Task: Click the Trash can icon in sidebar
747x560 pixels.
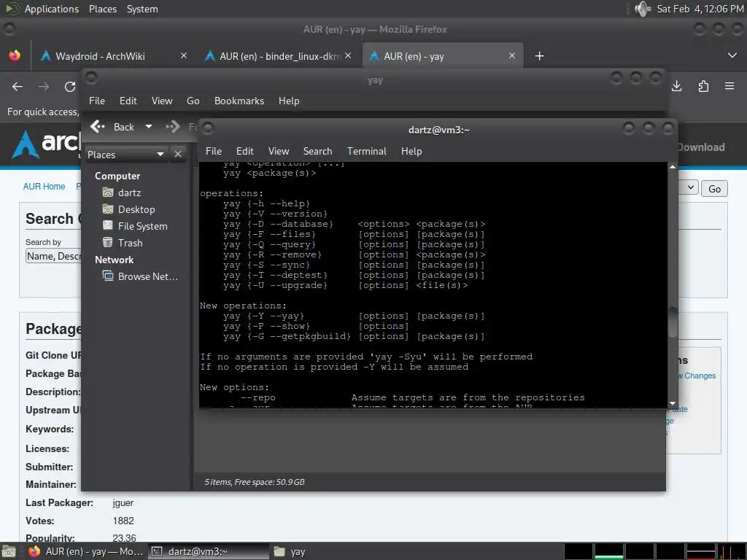Action: click(108, 242)
